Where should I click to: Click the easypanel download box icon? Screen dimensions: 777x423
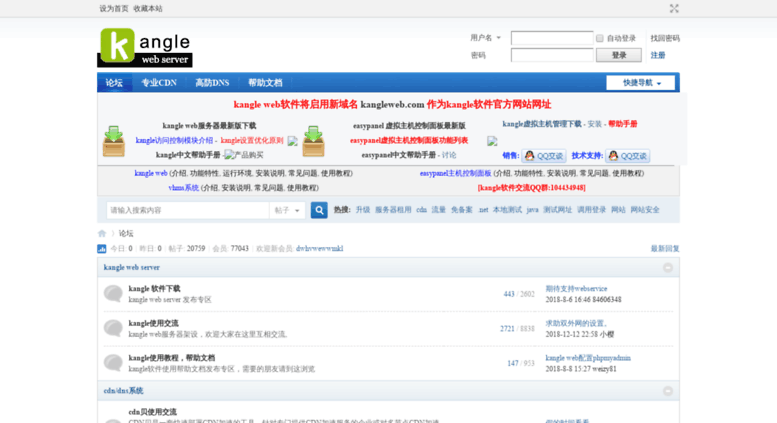click(x=313, y=141)
